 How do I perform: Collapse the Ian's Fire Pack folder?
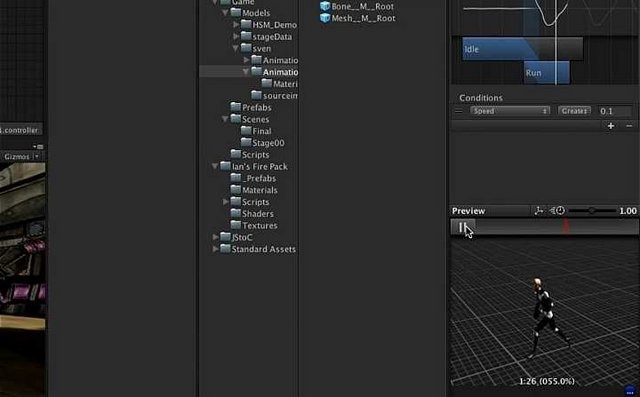(x=215, y=166)
